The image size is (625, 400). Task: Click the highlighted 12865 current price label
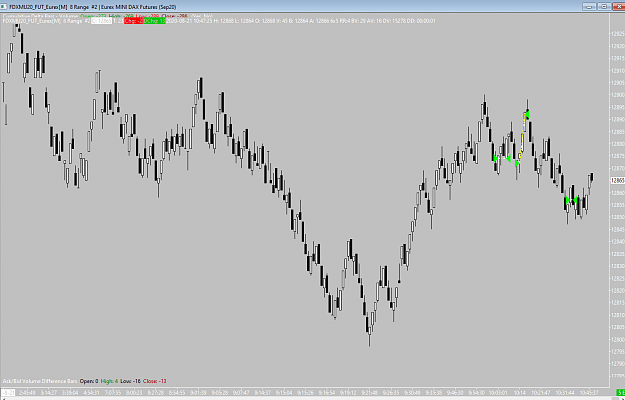pos(617,180)
